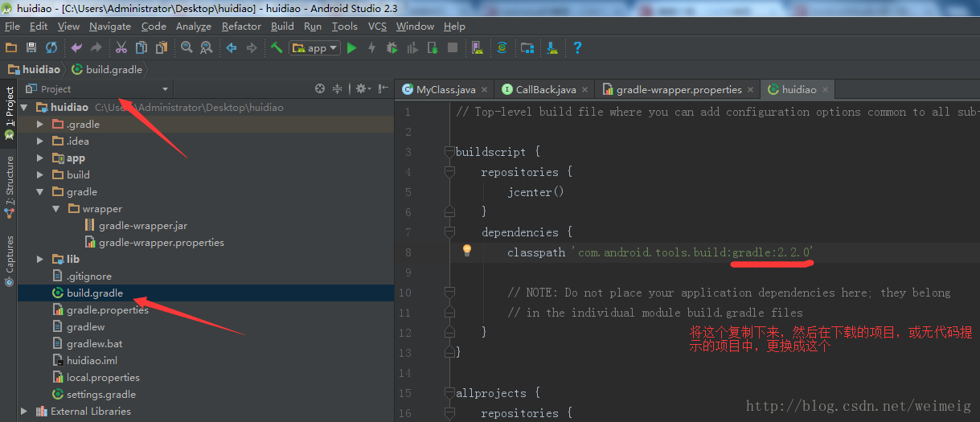The height and width of the screenshot is (422, 980).
Task: Fold the dependencies block on line 7
Action: [x=449, y=232]
